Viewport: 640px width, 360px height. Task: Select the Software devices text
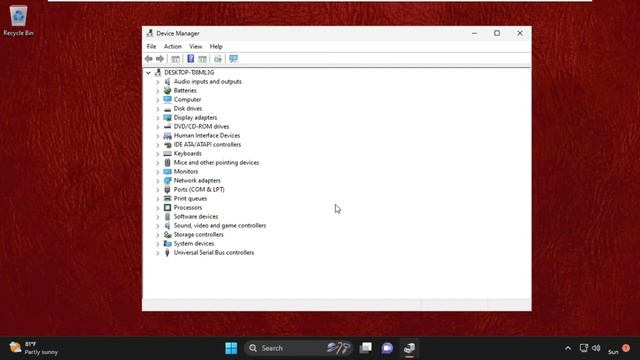[196, 217]
